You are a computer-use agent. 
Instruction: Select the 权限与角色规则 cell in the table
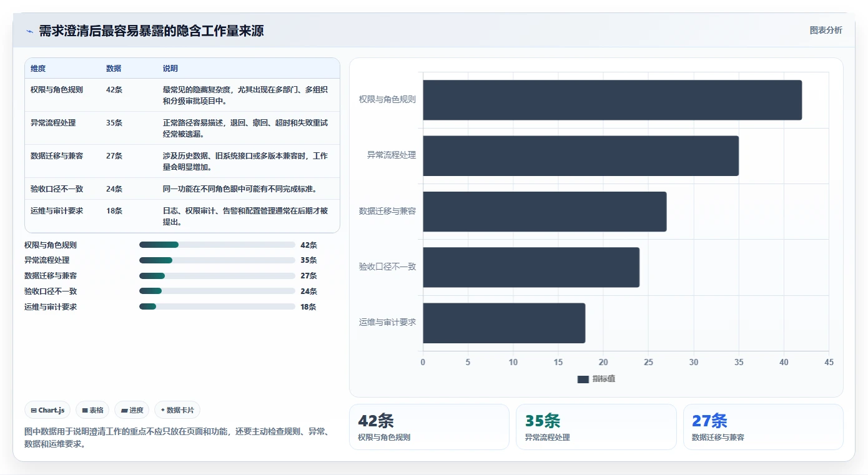pyautogui.click(x=57, y=90)
